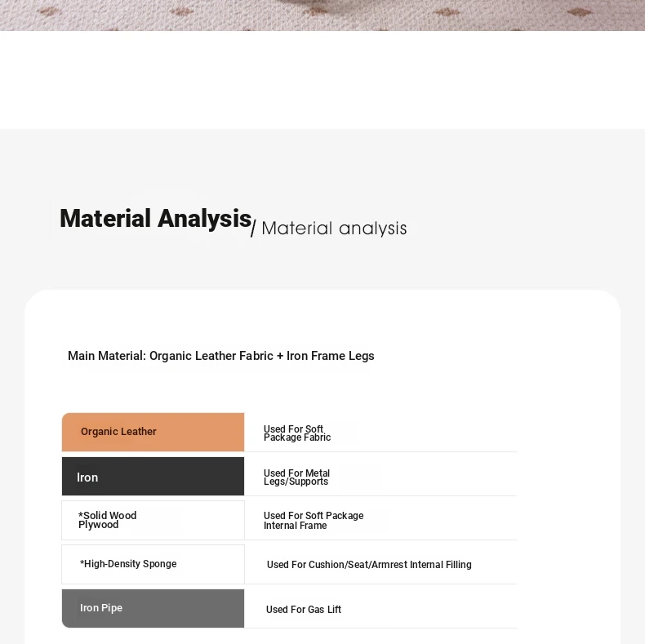Click Used For Soft Package Internal Frame
Screen dimensions: 645x644
(x=314, y=520)
